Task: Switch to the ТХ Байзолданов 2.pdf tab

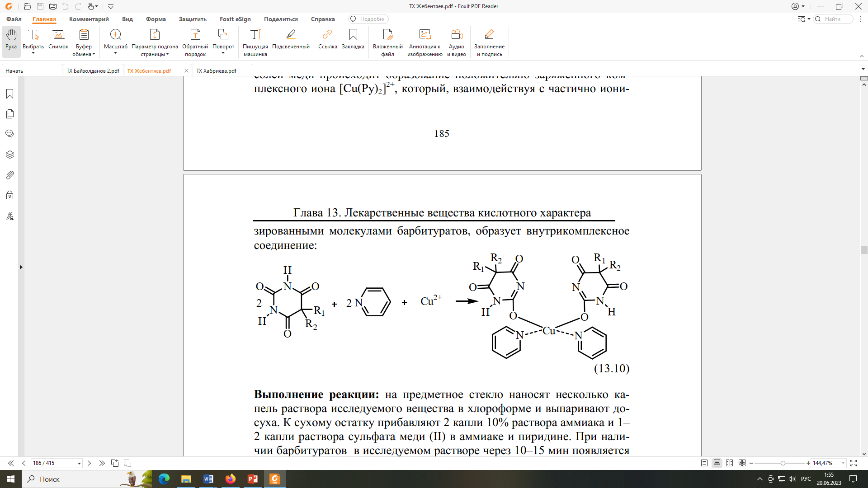Action: pos(93,71)
